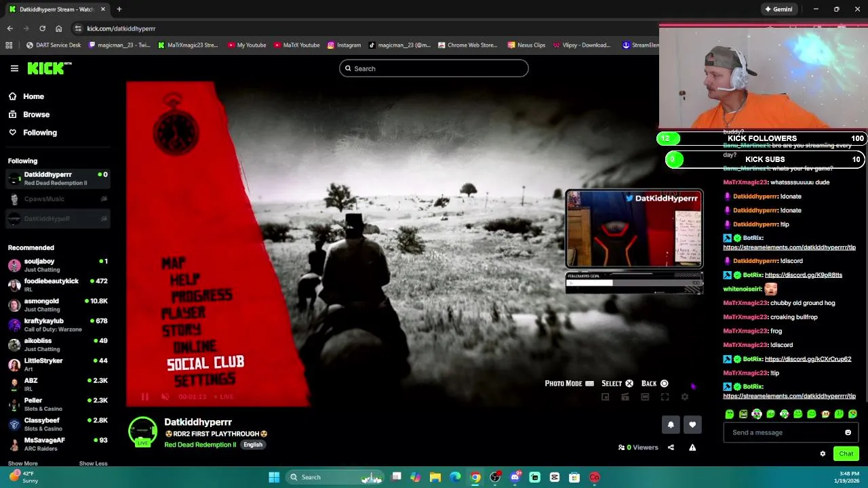Open discord.gg/kCXrCrup62 link in chat
The width and height of the screenshot is (868, 488).
click(x=808, y=359)
